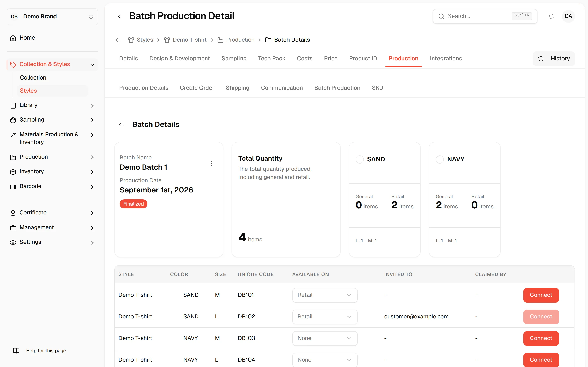Select the SAND color radio circle
Image resolution: width=588 pixels, height=367 pixels.
point(360,159)
